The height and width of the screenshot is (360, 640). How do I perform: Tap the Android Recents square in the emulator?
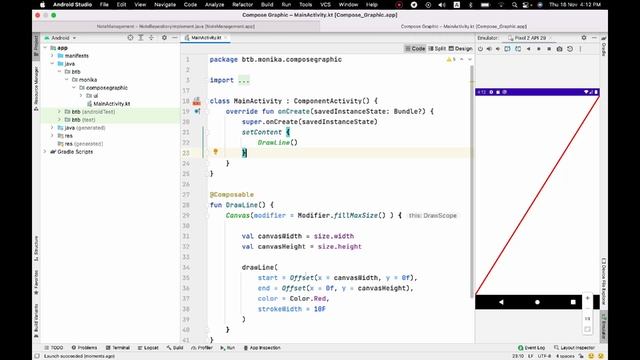tap(573, 302)
